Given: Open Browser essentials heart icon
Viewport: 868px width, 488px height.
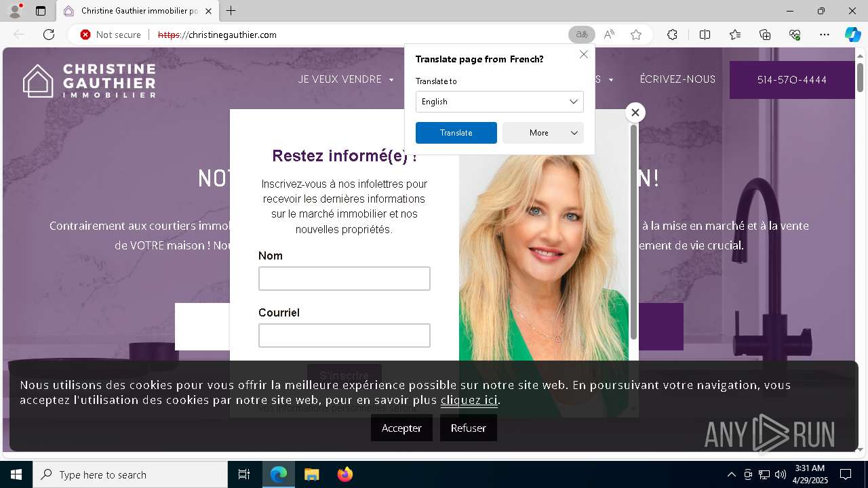Looking at the screenshot, I should click(795, 35).
